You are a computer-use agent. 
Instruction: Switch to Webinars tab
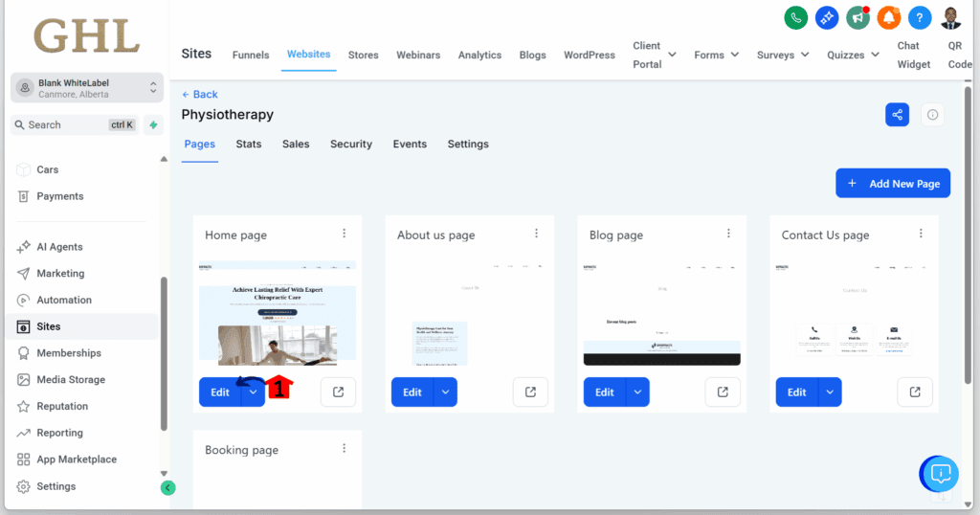pos(418,55)
